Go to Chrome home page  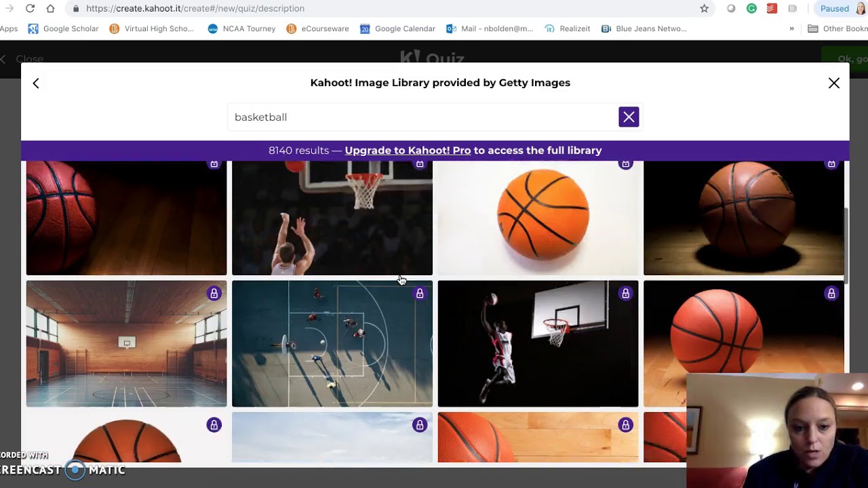[50, 9]
